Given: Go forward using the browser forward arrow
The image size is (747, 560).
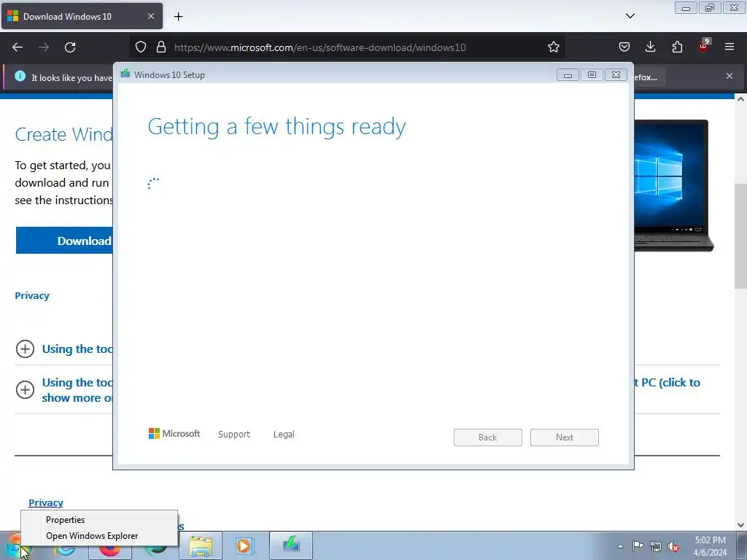Looking at the screenshot, I should (44, 47).
